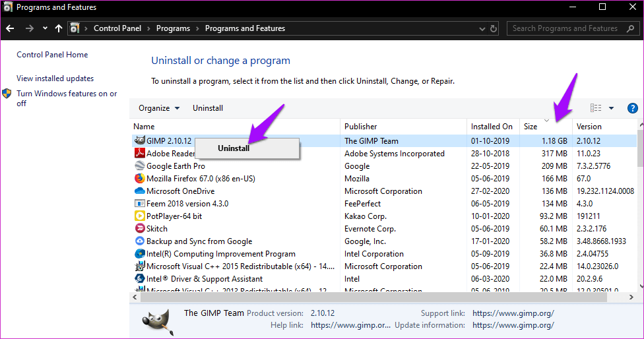Select the Adobe Reader icon
This screenshot has width=644, height=339.
coord(140,153)
